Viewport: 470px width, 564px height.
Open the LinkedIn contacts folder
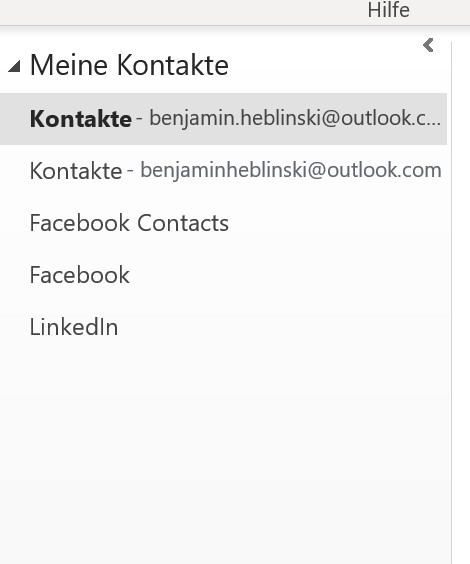(223, 327)
